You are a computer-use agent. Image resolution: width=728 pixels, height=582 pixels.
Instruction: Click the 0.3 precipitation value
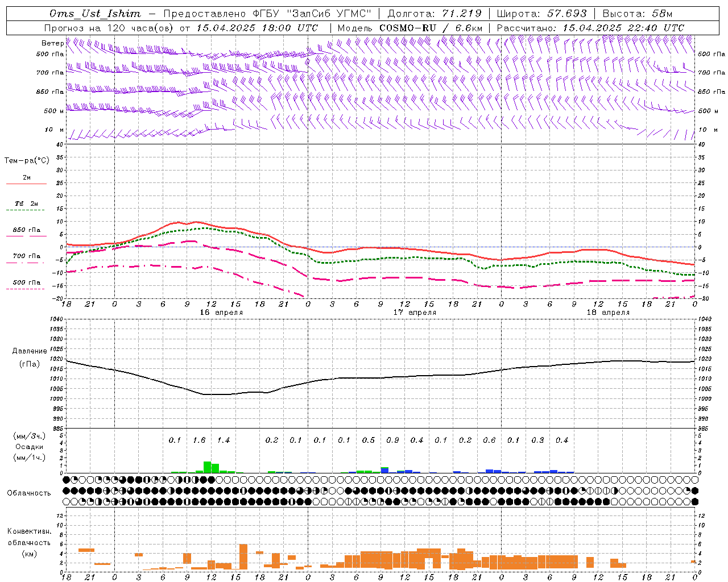pos(537,440)
